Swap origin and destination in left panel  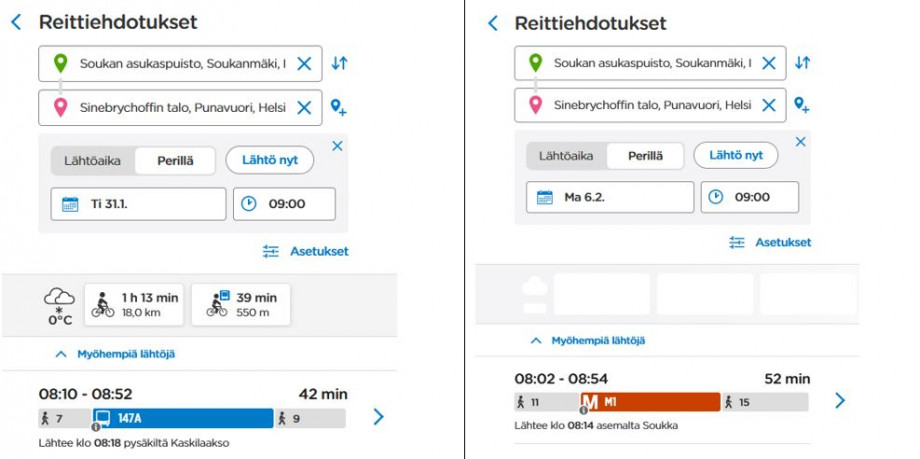point(339,63)
